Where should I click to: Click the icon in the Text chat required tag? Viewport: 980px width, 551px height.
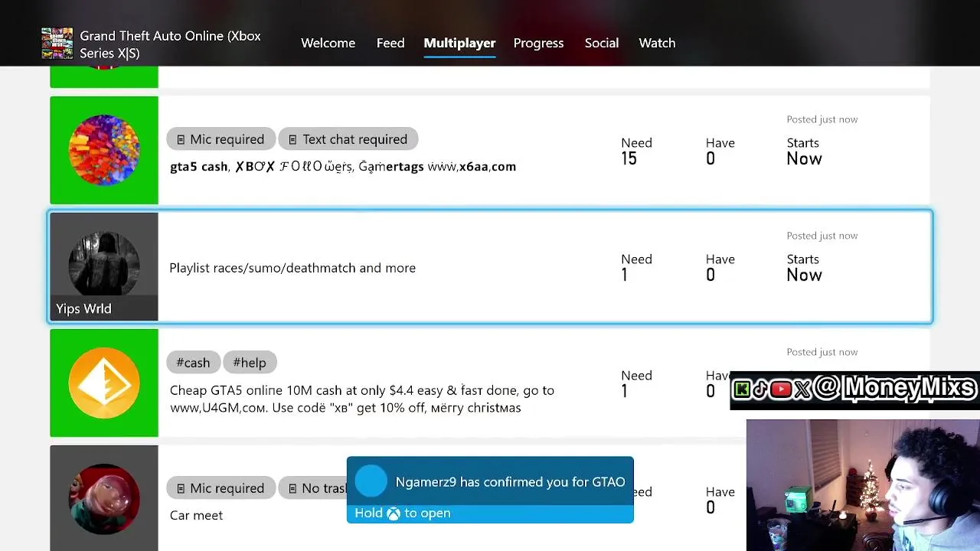point(292,139)
